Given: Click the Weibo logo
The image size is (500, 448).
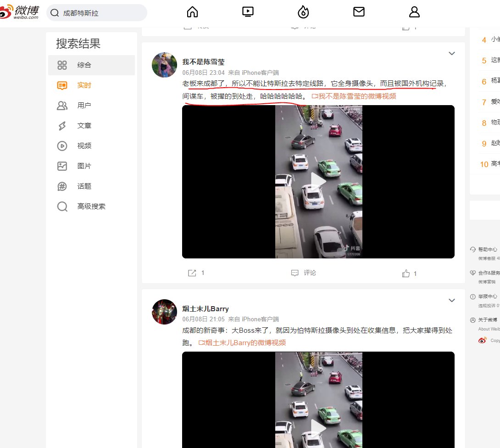Looking at the screenshot, I should point(19,12).
